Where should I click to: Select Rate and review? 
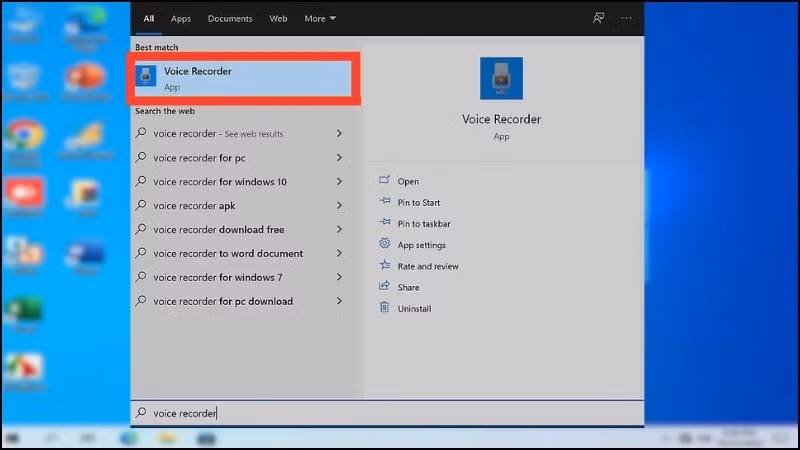[428, 266]
